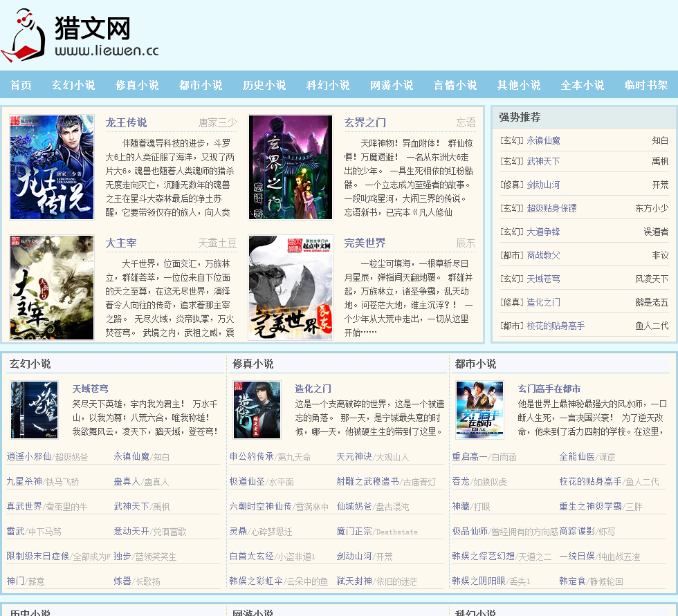Open the 完美世界 title link
The width and height of the screenshot is (678, 616).
coord(365,243)
